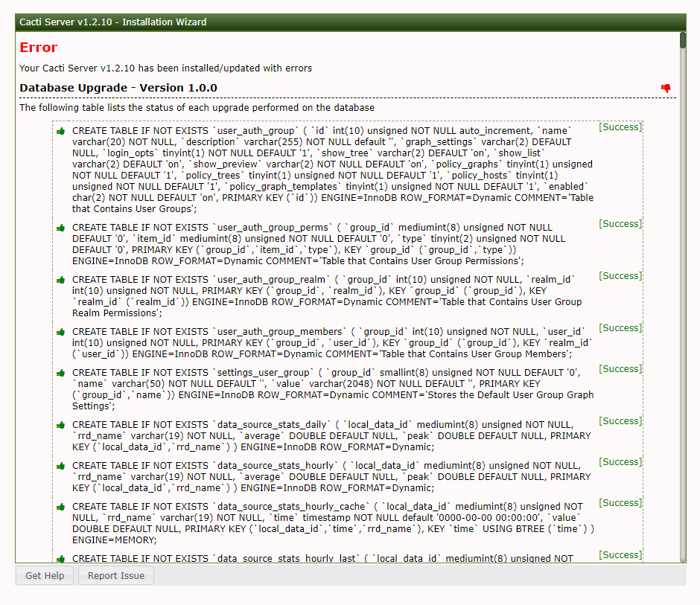Click thumbs-up icon for data_source_stats_hourly_last table
Screen dimensions: 700x605
click(61, 559)
